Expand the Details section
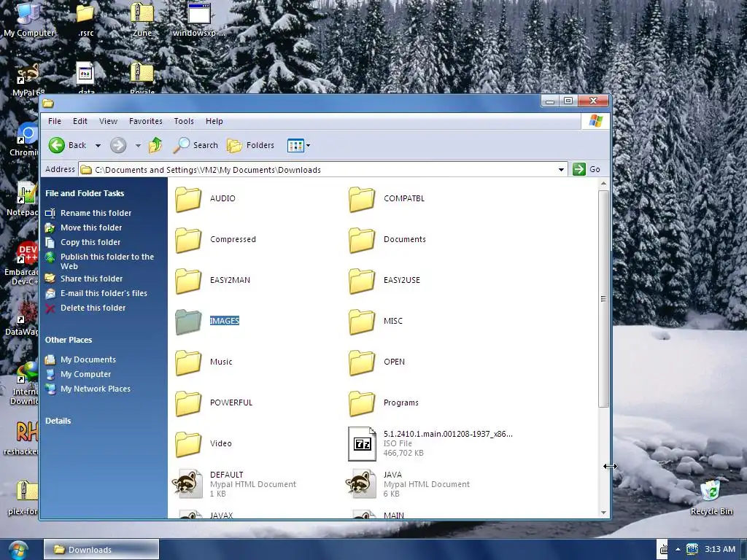747x560 pixels. tap(58, 421)
